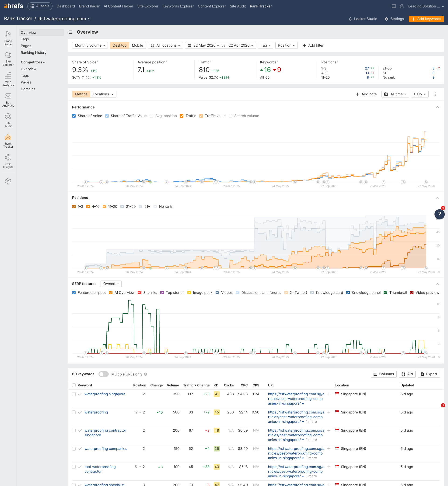The width and height of the screenshot is (448, 486).
Task: Click the green KD 26 badge
Action: coord(217,448)
